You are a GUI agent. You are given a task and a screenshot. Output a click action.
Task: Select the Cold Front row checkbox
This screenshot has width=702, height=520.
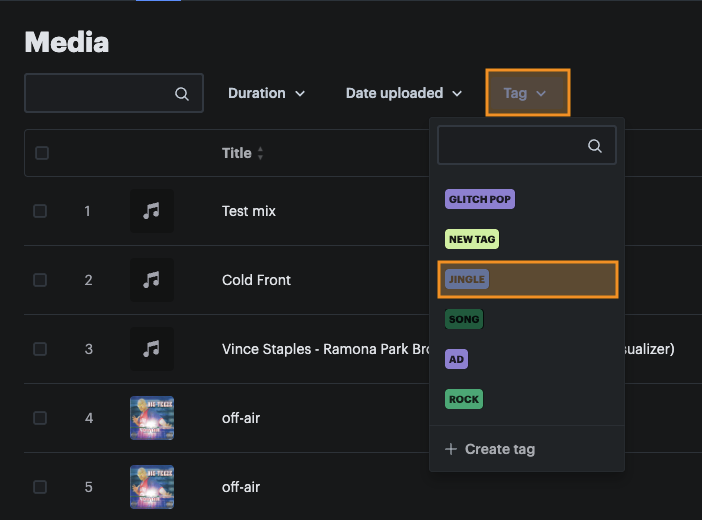point(40,280)
